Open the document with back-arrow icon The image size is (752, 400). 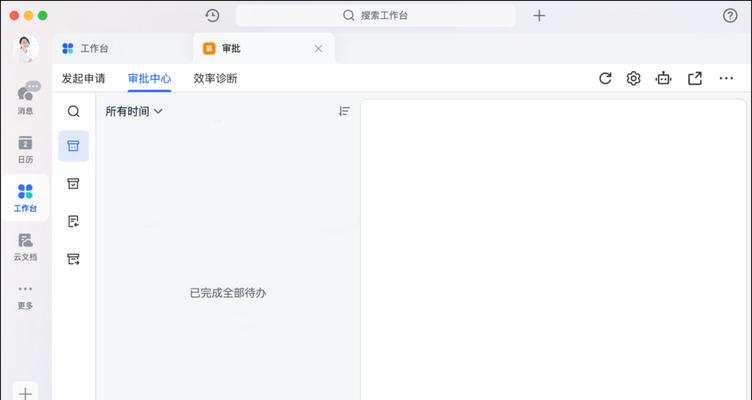(73, 221)
